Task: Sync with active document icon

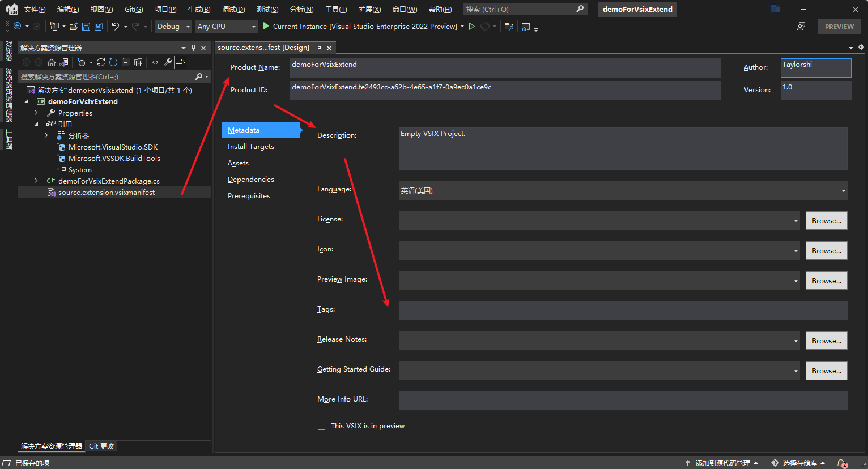Action: point(101,62)
